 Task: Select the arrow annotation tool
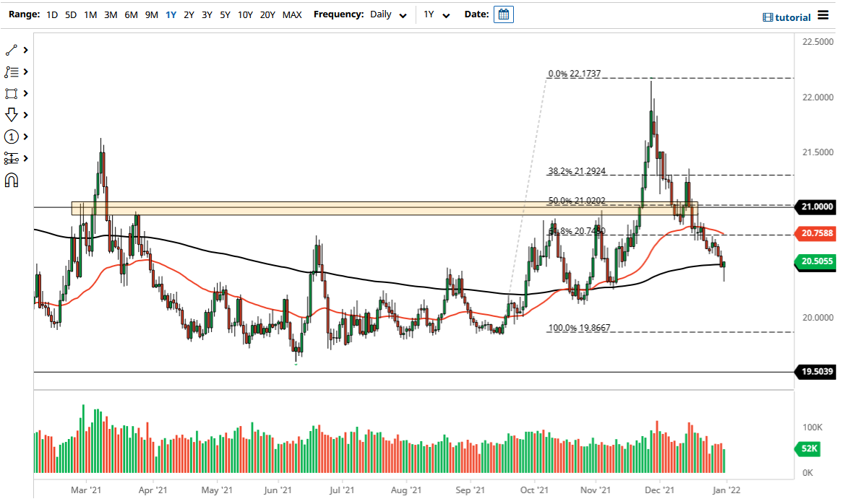pos(12,115)
